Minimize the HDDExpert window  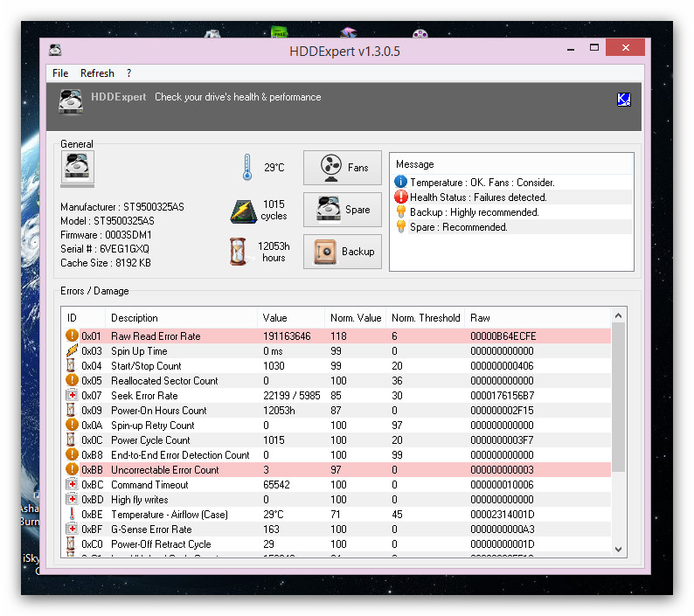pos(571,48)
